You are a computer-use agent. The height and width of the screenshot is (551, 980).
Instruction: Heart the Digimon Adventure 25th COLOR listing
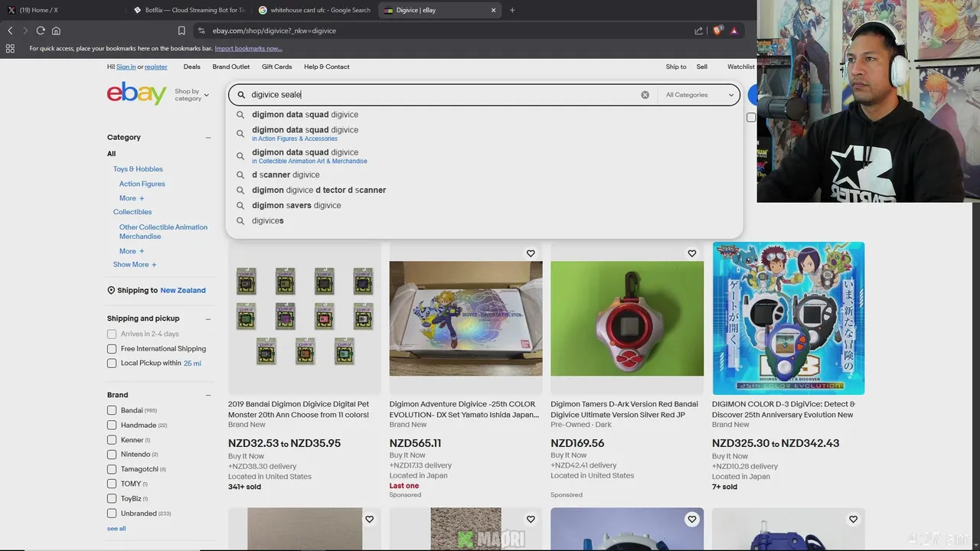531,253
